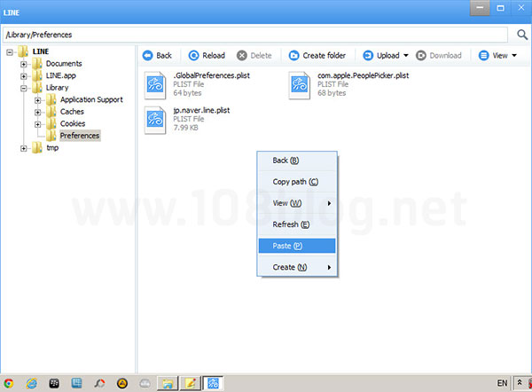The image size is (532, 392).
Task: Click the Application Support folder icon
Action: pos(51,99)
